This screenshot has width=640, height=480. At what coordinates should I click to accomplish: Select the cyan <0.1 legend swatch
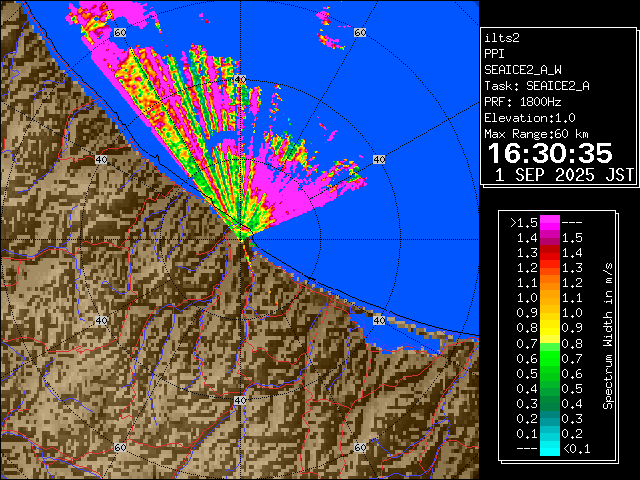point(549,449)
